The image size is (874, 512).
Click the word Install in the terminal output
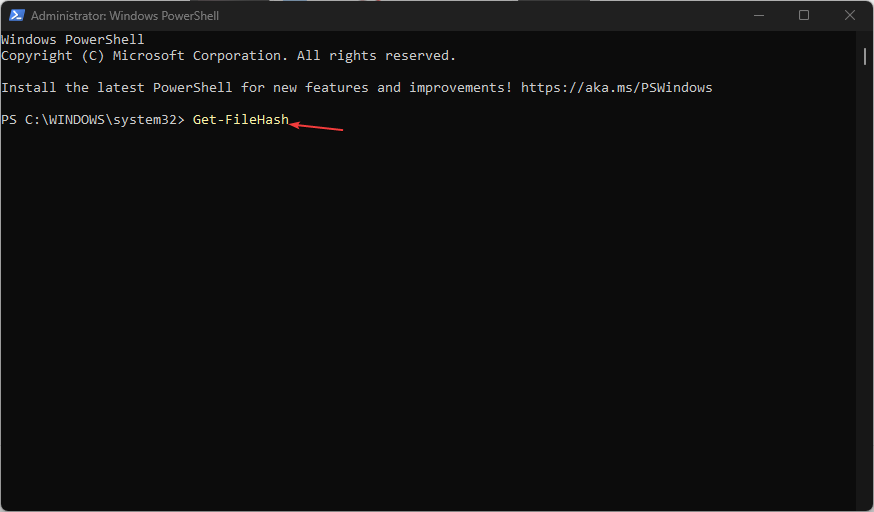28,87
